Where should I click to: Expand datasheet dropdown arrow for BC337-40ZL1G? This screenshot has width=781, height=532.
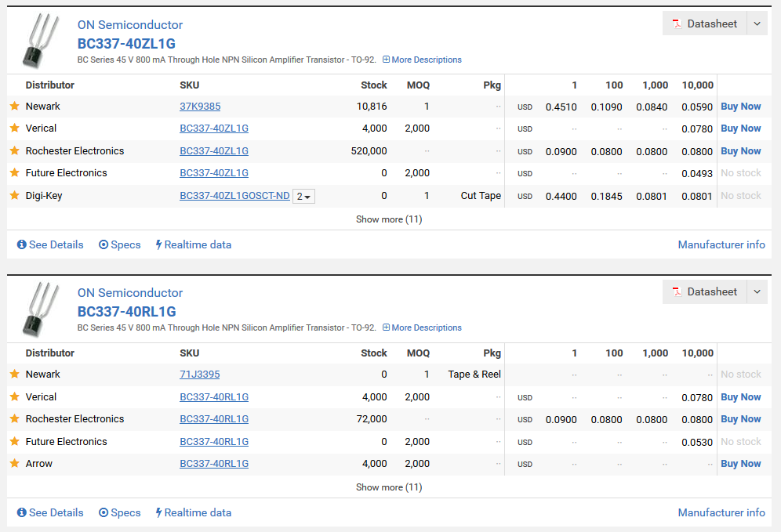coord(757,24)
